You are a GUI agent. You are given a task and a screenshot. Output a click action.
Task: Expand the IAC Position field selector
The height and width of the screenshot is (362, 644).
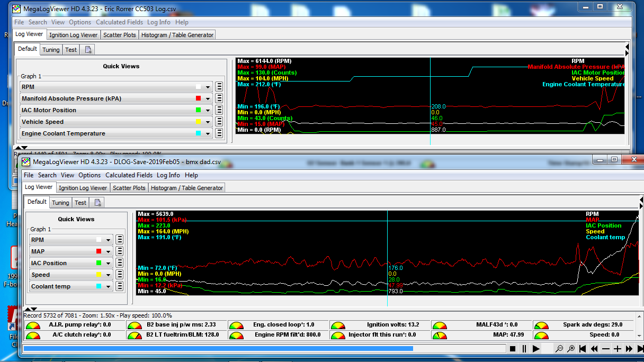tap(108, 263)
